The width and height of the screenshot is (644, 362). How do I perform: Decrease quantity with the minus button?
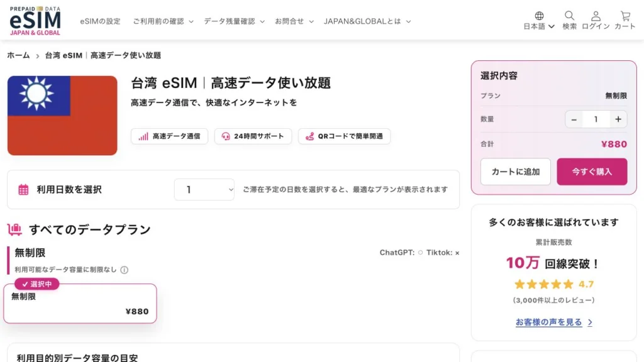(574, 119)
